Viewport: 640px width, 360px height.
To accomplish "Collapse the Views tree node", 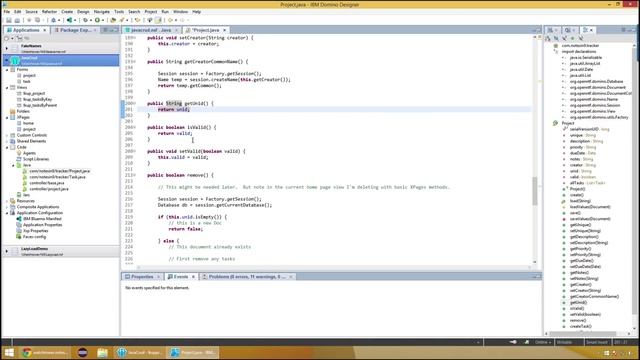I will tap(7, 88).
